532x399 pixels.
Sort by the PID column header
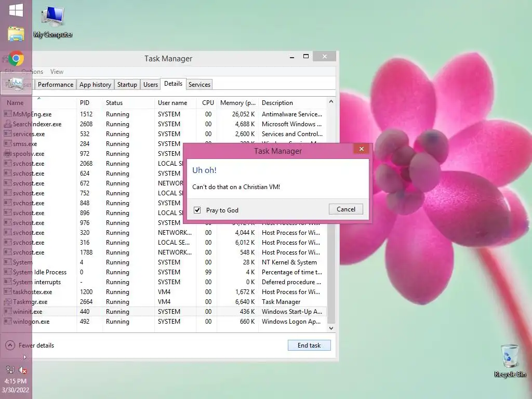pyautogui.click(x=89, y=103)
